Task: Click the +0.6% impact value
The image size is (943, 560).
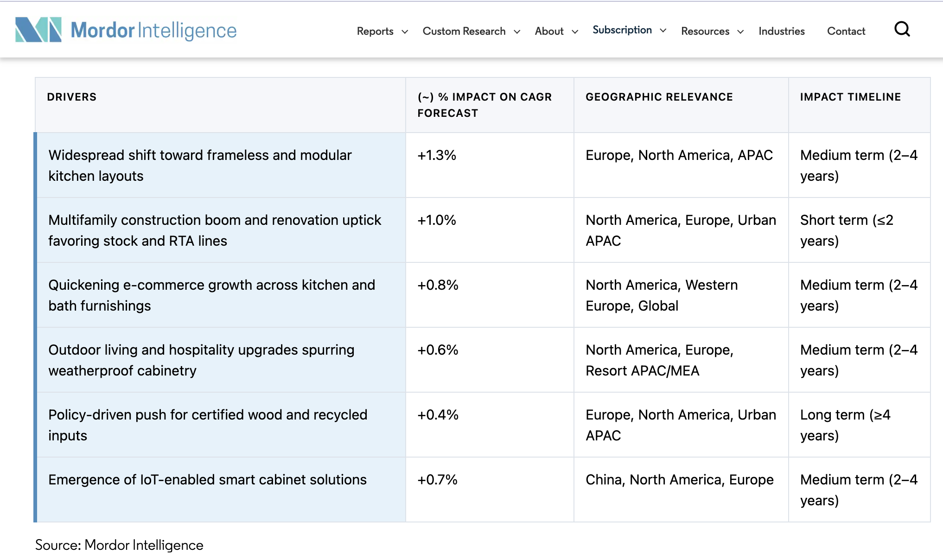Action: click(x=438, y=350)
